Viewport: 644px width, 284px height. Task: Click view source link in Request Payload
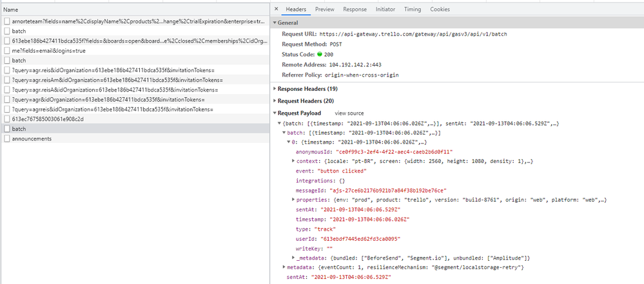click(349, 113)
